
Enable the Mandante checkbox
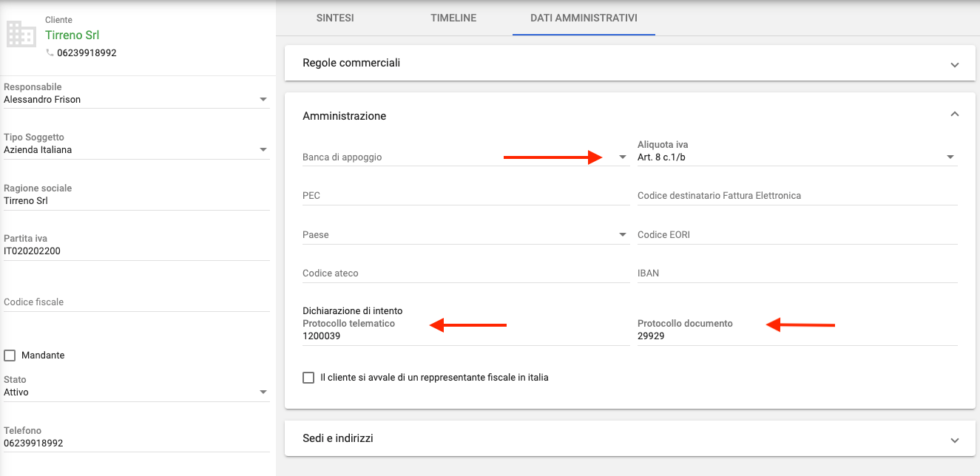[9, 355]
